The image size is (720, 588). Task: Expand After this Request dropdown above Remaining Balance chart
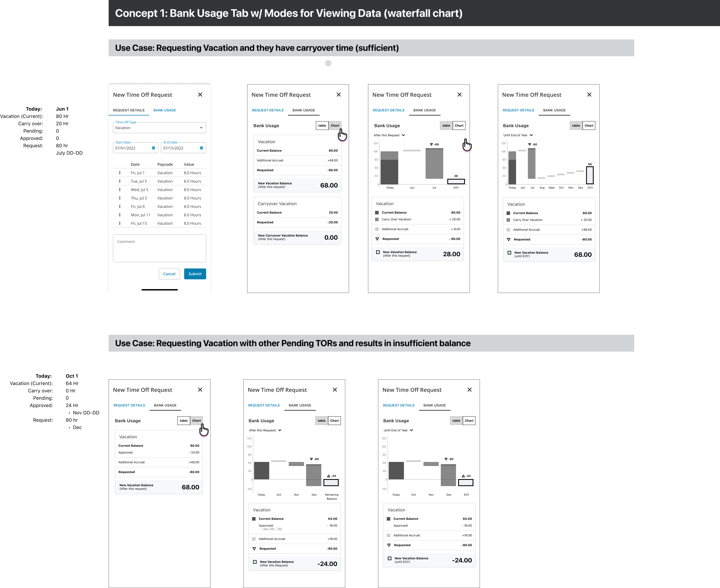[265, 430]
